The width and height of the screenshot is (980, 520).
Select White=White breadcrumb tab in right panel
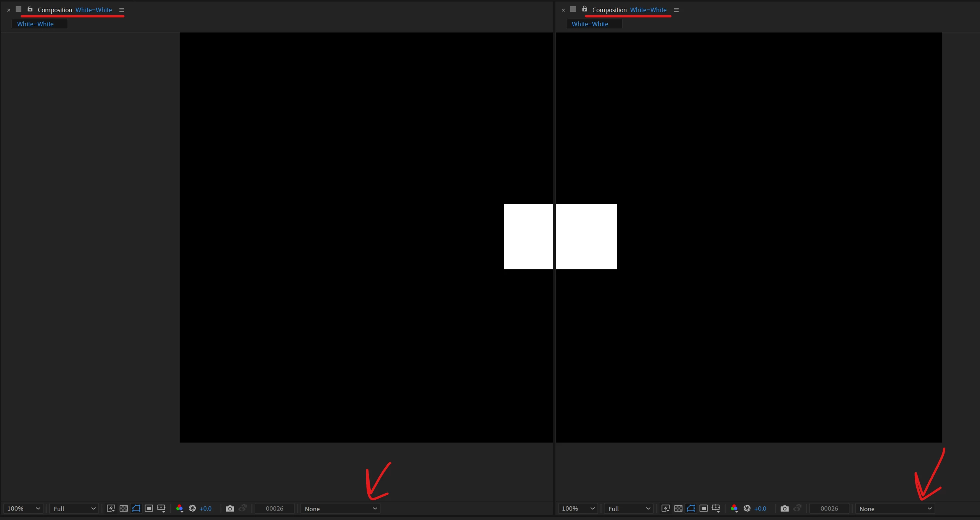coord(590,24)
